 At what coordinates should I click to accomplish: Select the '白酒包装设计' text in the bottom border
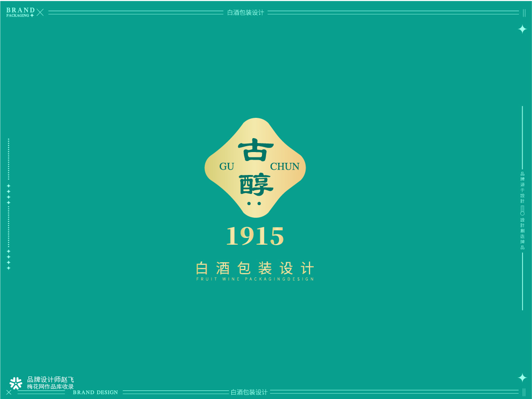click(x=249, y=392)
